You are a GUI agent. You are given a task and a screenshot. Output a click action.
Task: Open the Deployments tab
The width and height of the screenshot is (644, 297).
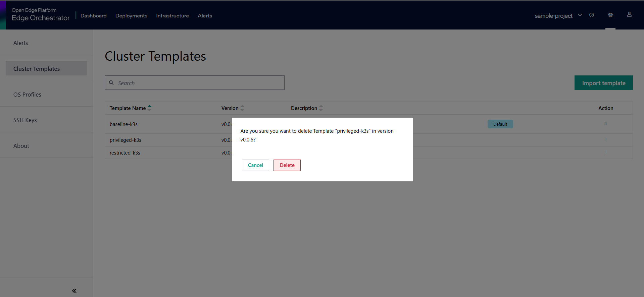click(x=131, y=16)
